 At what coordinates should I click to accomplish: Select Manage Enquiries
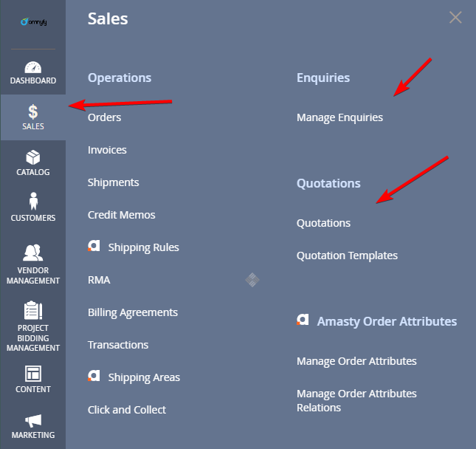[339, 117]
